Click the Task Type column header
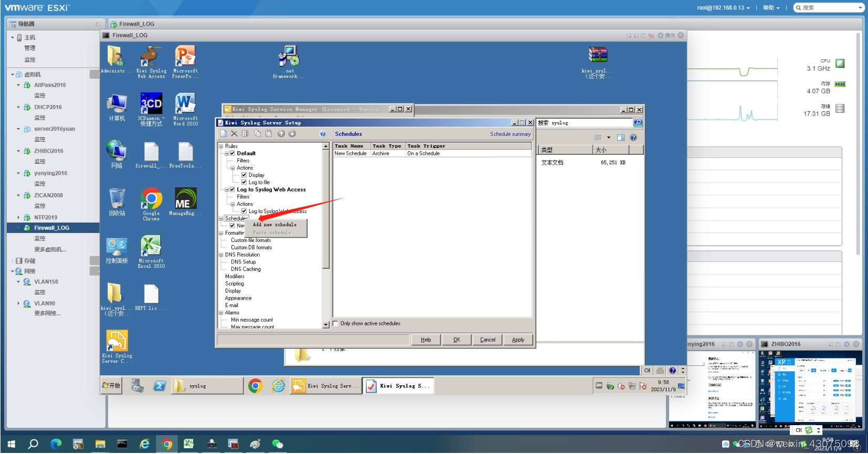Image resolution: width=868 pixels, height=454 pixels. [388, 146]
